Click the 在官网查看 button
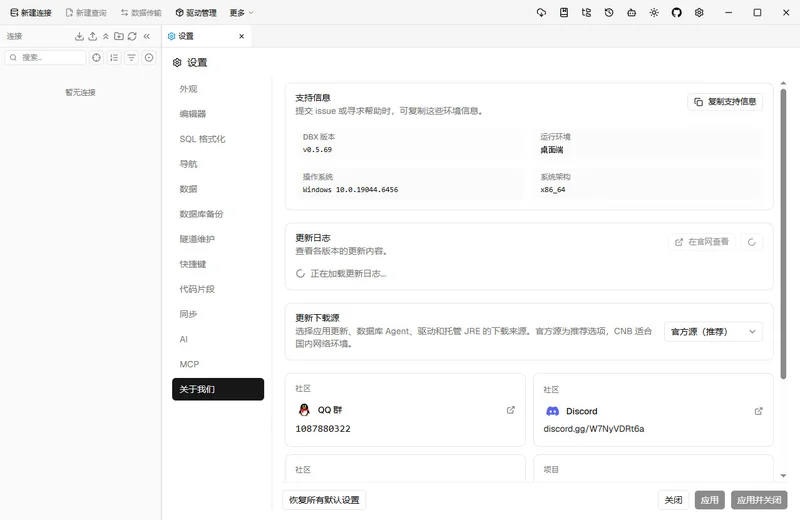This screenshot has height=520, width=800. (x=702, y=242)
